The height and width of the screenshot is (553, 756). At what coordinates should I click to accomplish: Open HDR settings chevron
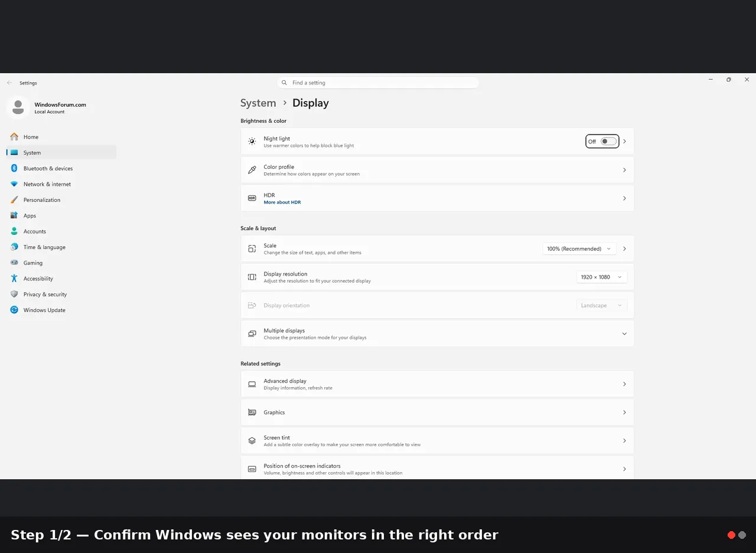click(x=624, y=198)
